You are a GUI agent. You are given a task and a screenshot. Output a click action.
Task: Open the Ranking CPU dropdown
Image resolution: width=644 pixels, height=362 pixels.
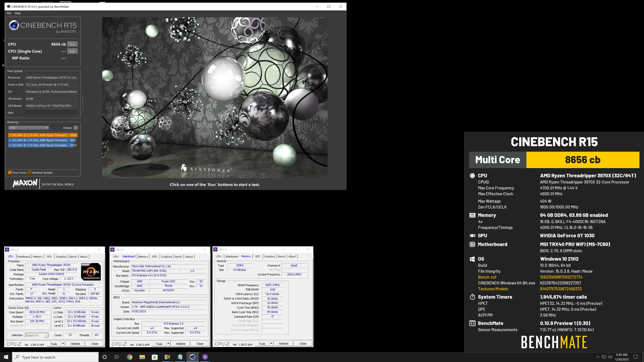[29, 128]
